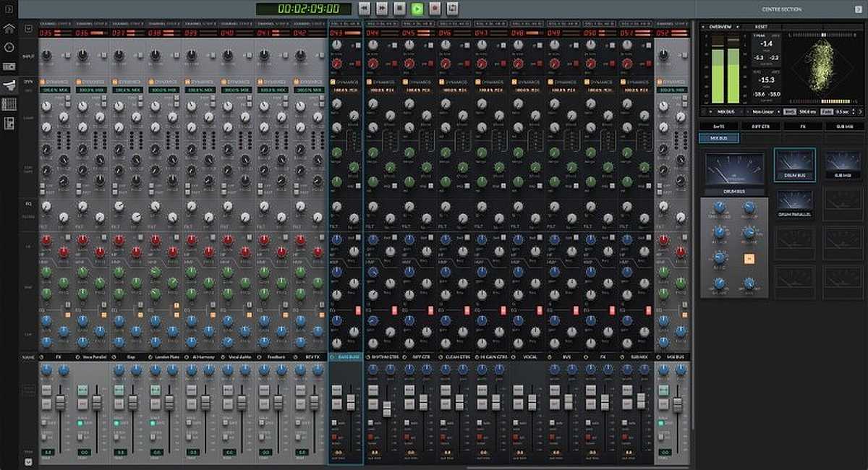Toggle the loop button in the transport

pos(452,8)
